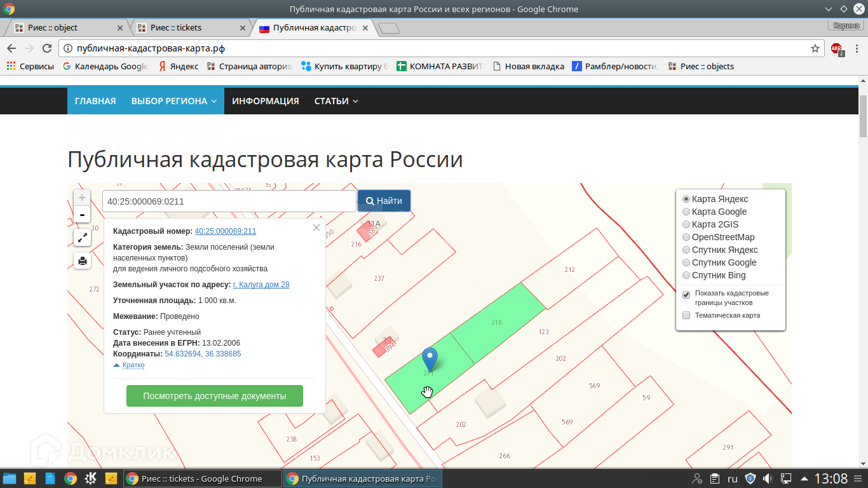The image size is (868, 488).
Task: Reload the page with refresh icon
Action: (46, 48)
